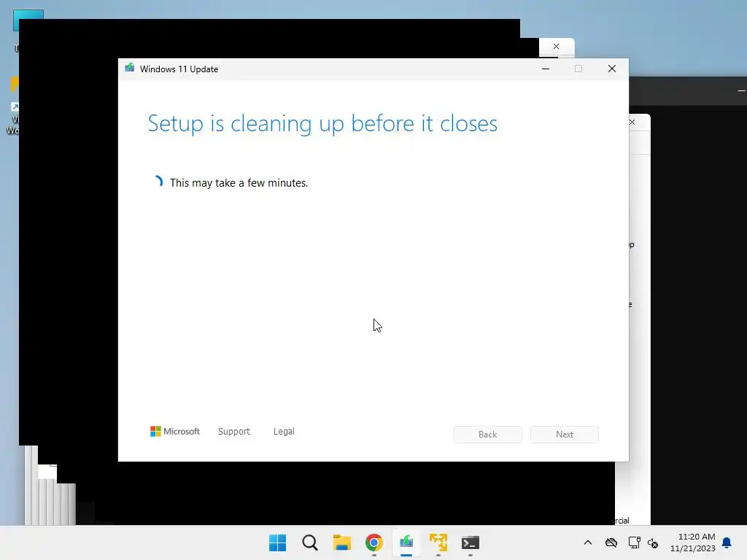Click the 'Windows 11 Update' title text

pos(179,69)
